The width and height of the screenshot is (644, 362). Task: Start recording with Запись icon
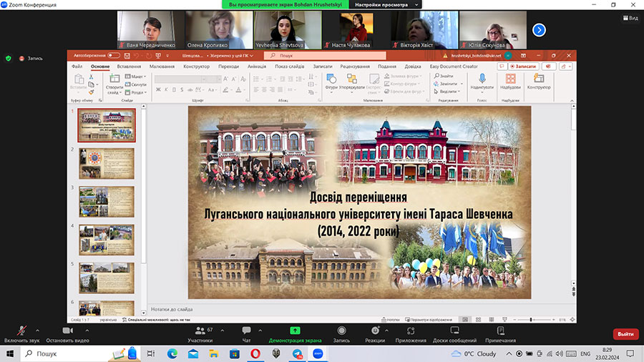[341, 331]
